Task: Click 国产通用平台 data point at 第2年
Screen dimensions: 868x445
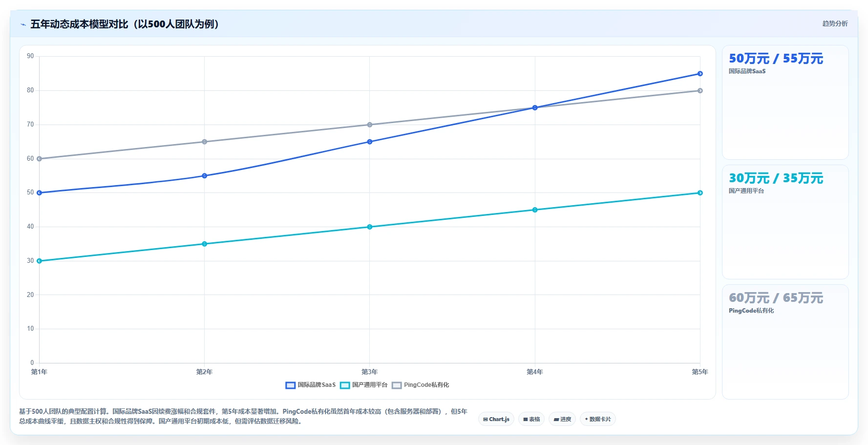Action: (205, 244)
